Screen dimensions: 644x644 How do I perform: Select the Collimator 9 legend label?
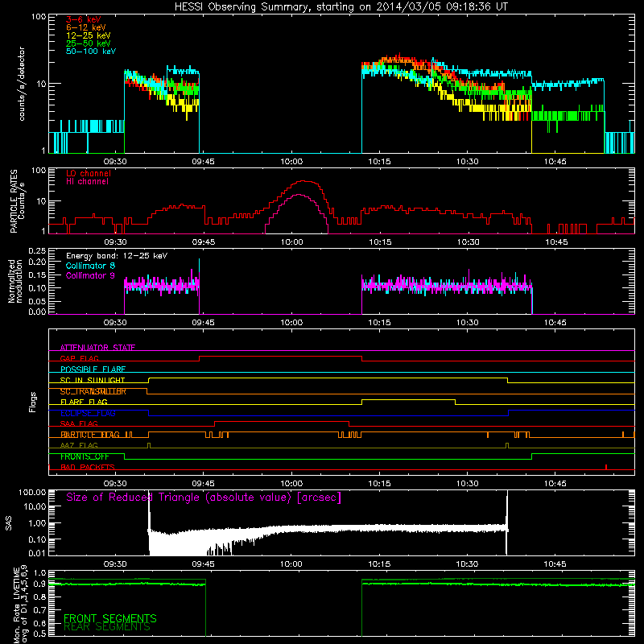[90, 275]
